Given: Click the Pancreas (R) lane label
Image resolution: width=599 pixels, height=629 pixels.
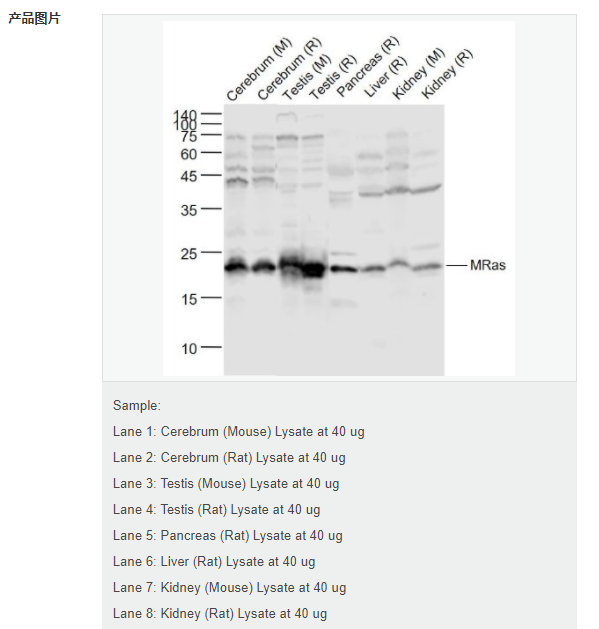Looking at the screenshot, I should 368,67.
